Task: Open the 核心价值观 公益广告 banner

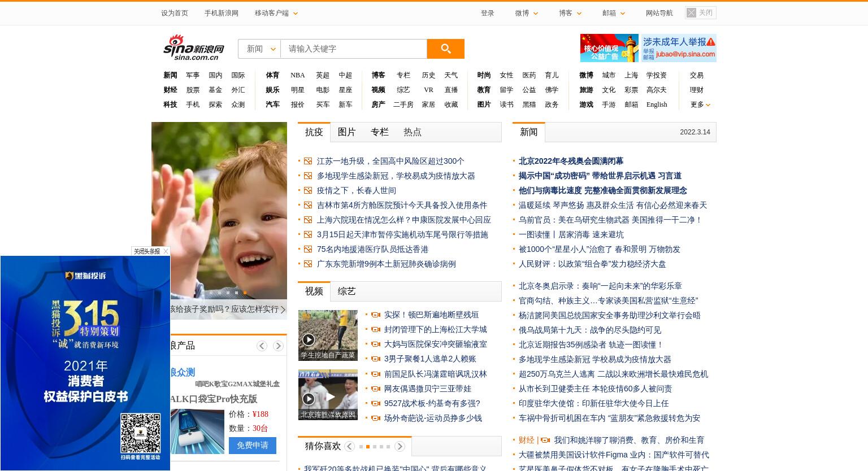Action: pos(609,48)
